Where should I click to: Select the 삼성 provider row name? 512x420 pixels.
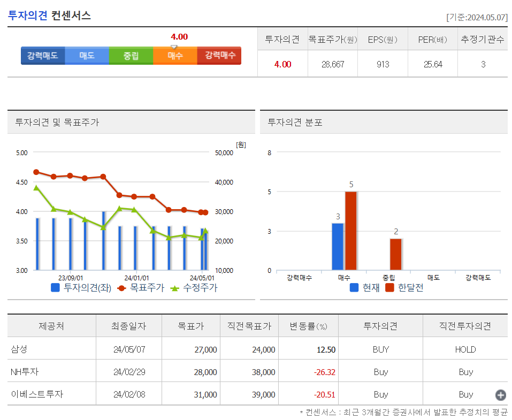[x=19, y=349]
